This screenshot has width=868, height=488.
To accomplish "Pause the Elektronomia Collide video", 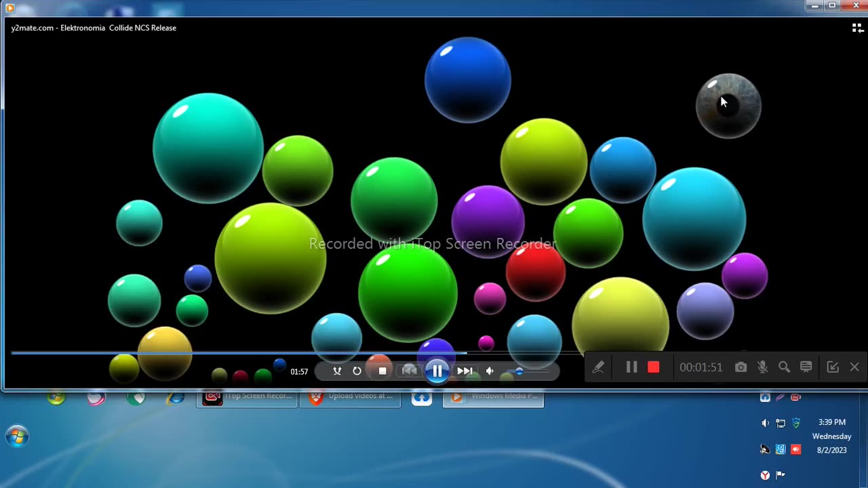I will click(x=437, y=371).
